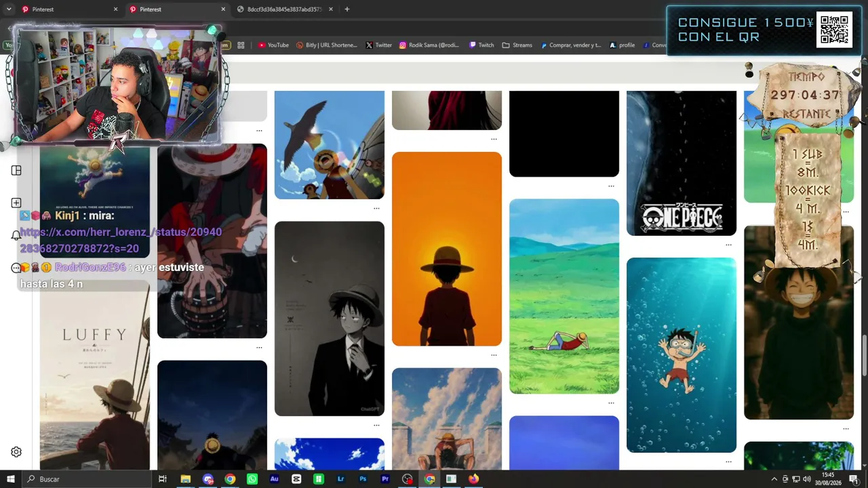
Task: Close the first Pinterest tab
Action: click(115, 9)
